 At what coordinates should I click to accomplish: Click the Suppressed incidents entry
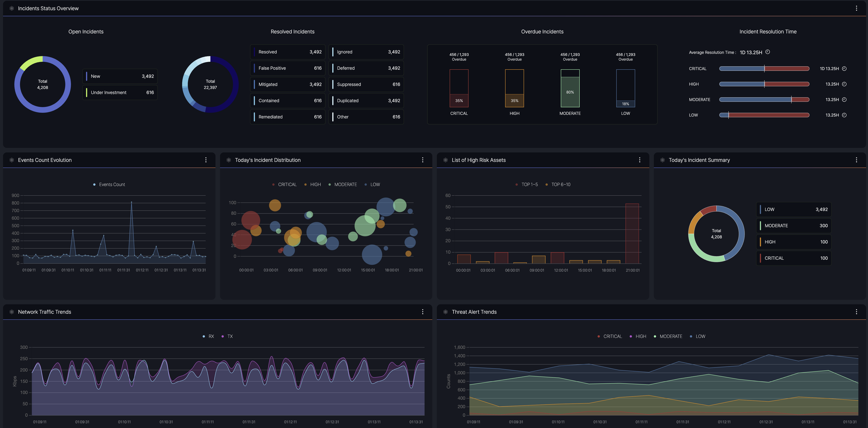tap(366, 84)
